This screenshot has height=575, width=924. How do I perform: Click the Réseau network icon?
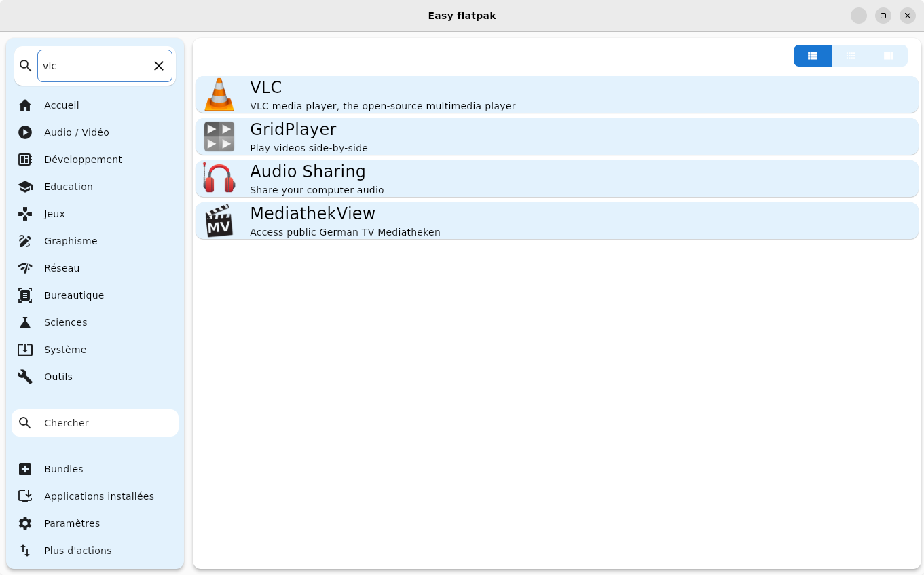point(25,268)
